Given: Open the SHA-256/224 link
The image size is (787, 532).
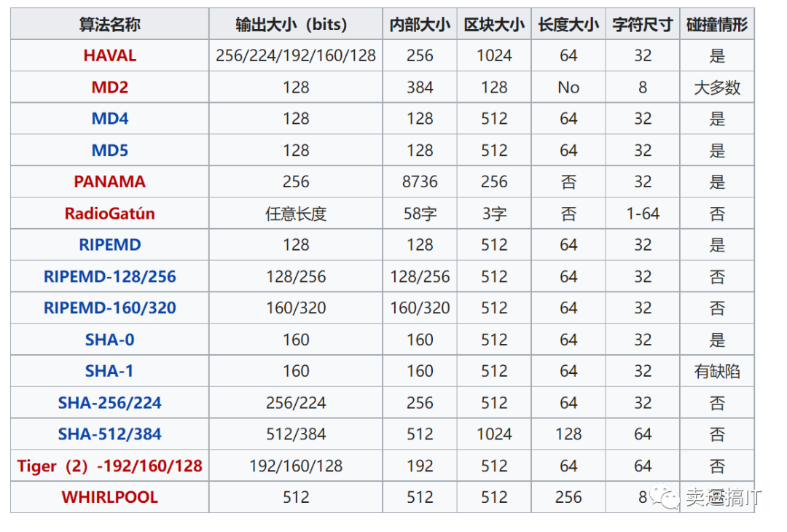Looking at the screenshot, I should 109,402.
